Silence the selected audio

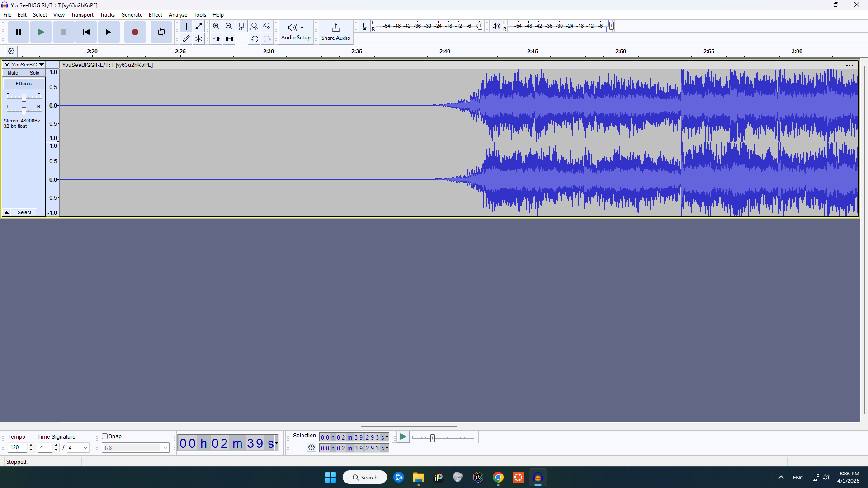[x=229, y=39]
